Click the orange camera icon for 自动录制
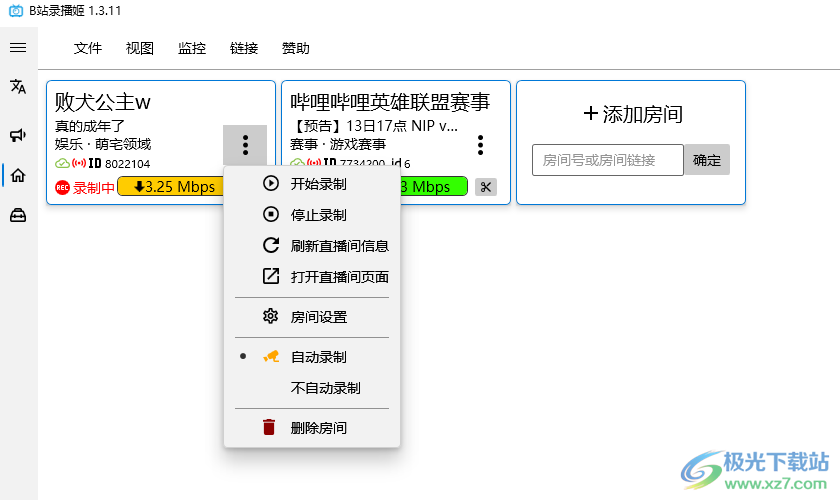The image size is (840, 500). [271, 356]
